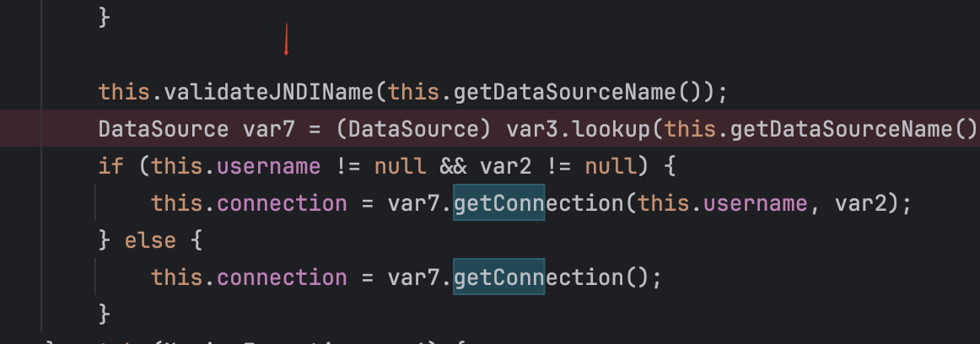Click the red arrow annotation
This screenshot has height=344, width=980.
coord(286,40)
